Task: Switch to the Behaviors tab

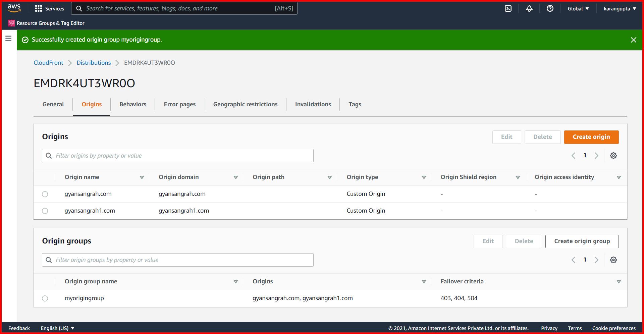Action: pyautogui.click(x=132, y=104)
